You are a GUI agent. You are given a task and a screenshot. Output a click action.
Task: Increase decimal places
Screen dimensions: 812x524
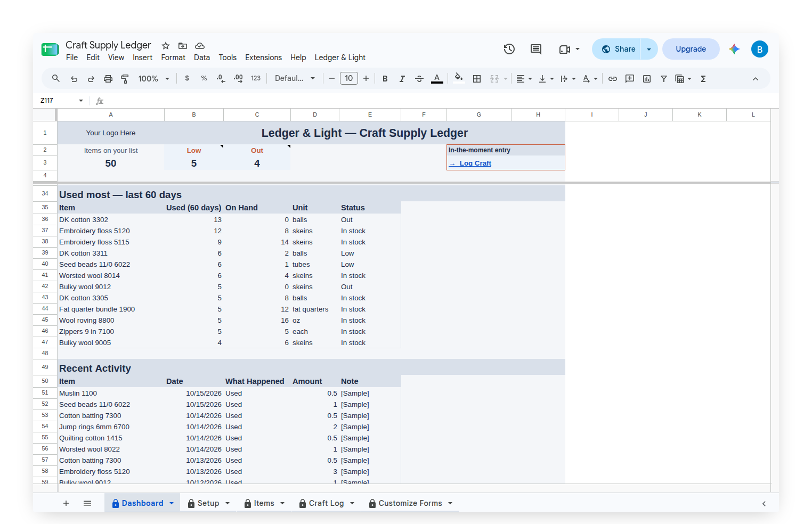click(x=238, y=78)
